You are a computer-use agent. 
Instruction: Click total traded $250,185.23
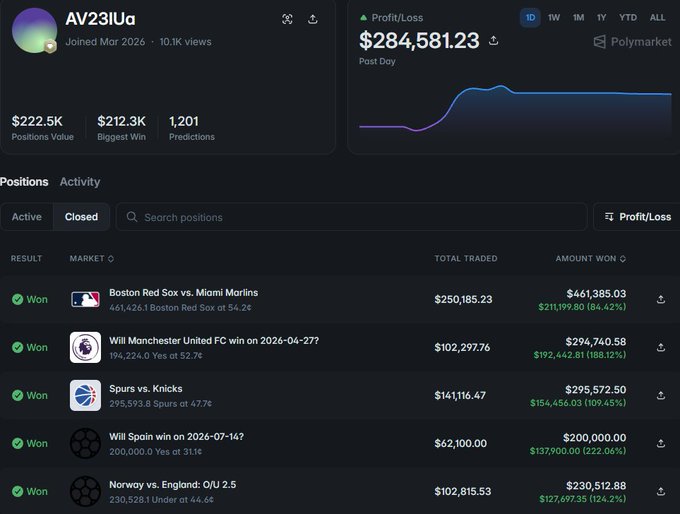click(x=463, y=299)
